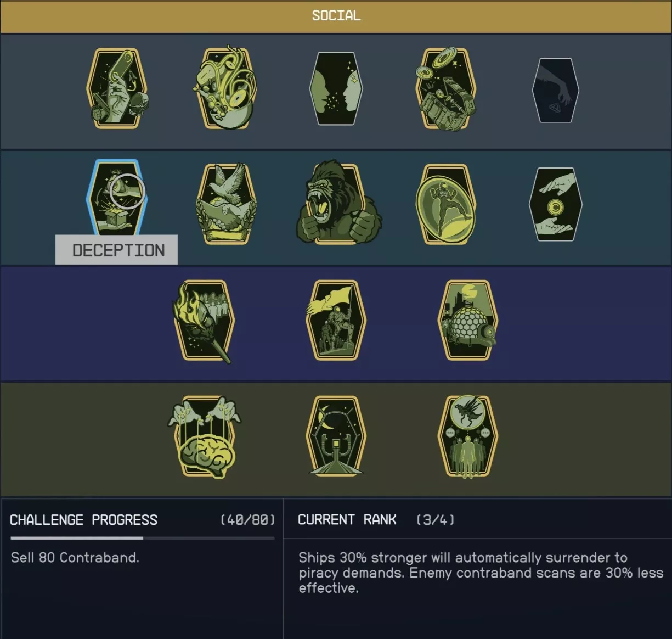Image resolution: width=672 pixels, height=639 pixels.
Task: Choose the open treasure chest with coins skill
Action: pos(446,88)
